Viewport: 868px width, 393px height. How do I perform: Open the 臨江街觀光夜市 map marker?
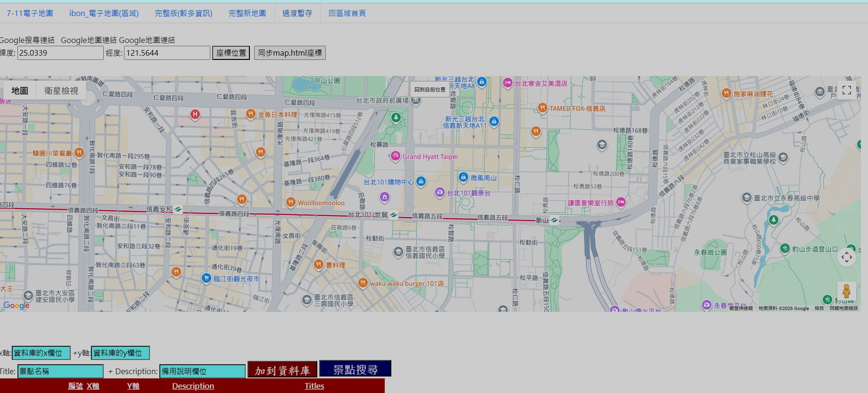[x=206, y=278]
